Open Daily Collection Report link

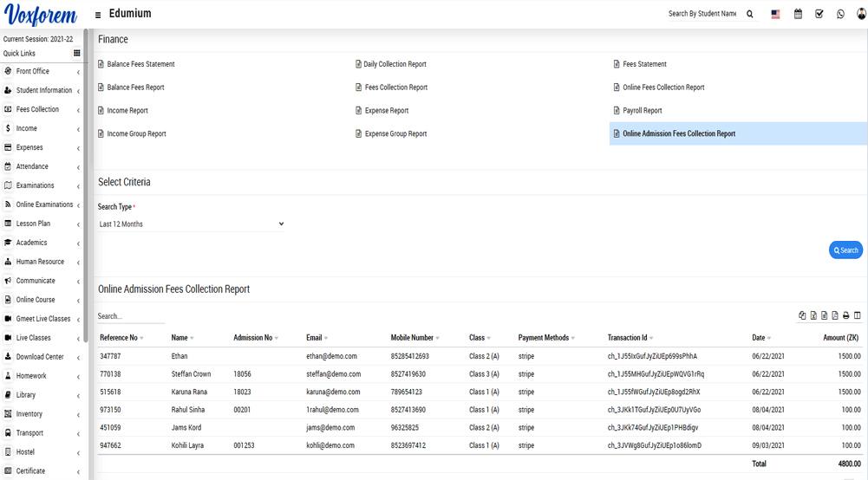[395, 64]
